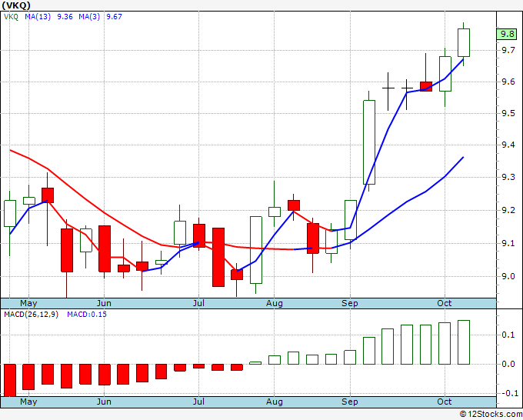Viewport: 523px width, 420px height.
Task: Click the 9.67 moving average value
Action: [114, 17]
